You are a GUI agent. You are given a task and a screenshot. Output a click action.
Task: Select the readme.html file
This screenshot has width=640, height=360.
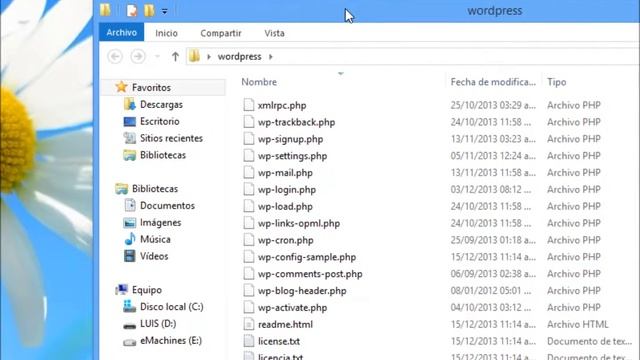(285, 324)
